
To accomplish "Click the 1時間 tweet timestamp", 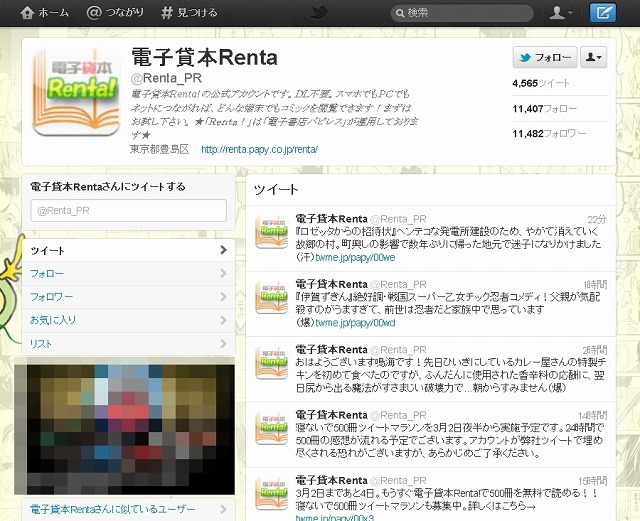I will [595, 285].
